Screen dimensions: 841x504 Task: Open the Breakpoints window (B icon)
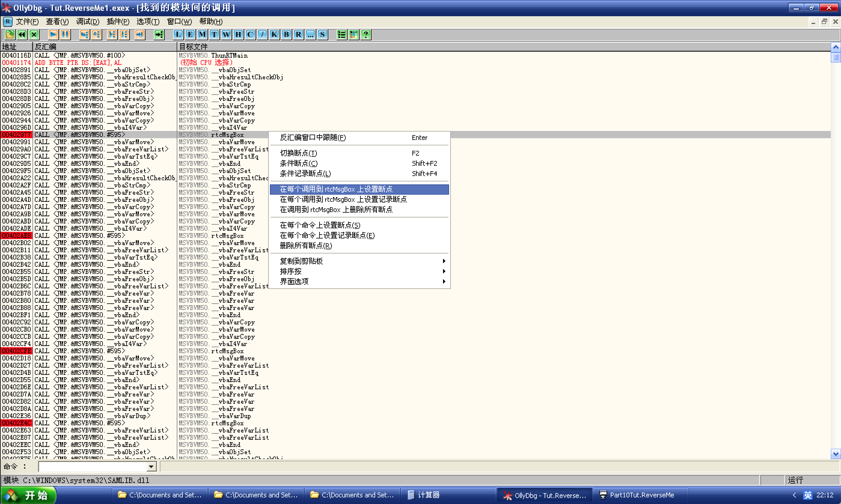286,34
